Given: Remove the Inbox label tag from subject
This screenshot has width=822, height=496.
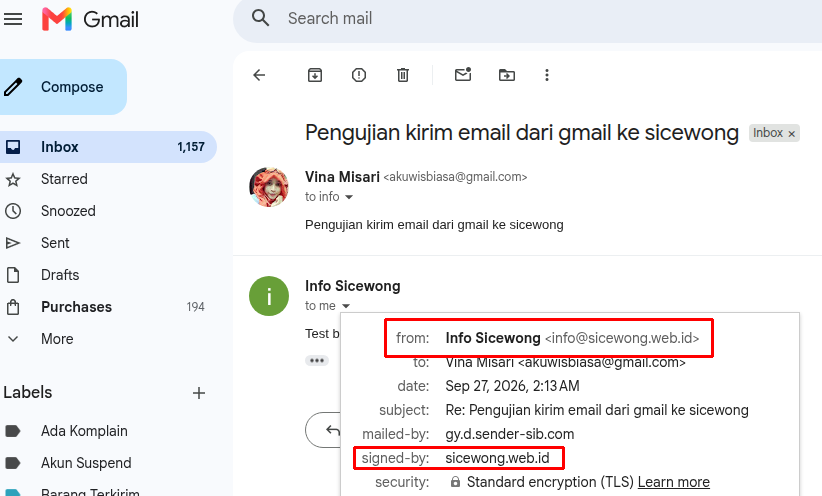Looking at the screenshot, I should [792, 134].
